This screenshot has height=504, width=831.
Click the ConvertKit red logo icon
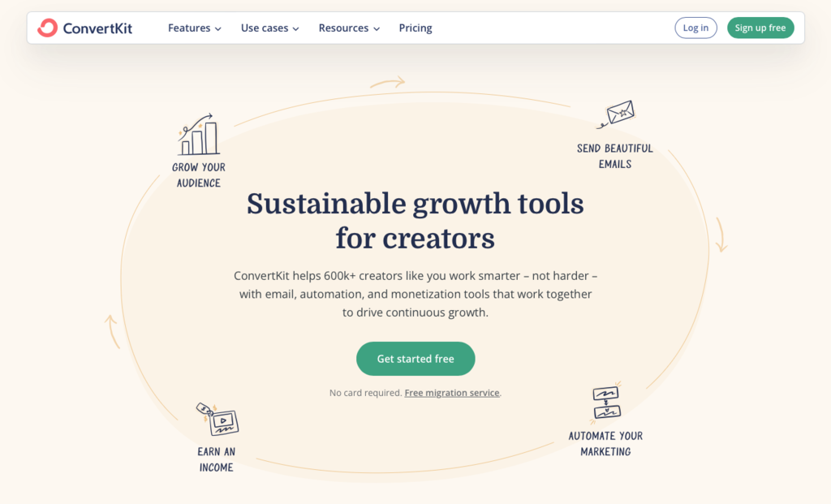48,27
